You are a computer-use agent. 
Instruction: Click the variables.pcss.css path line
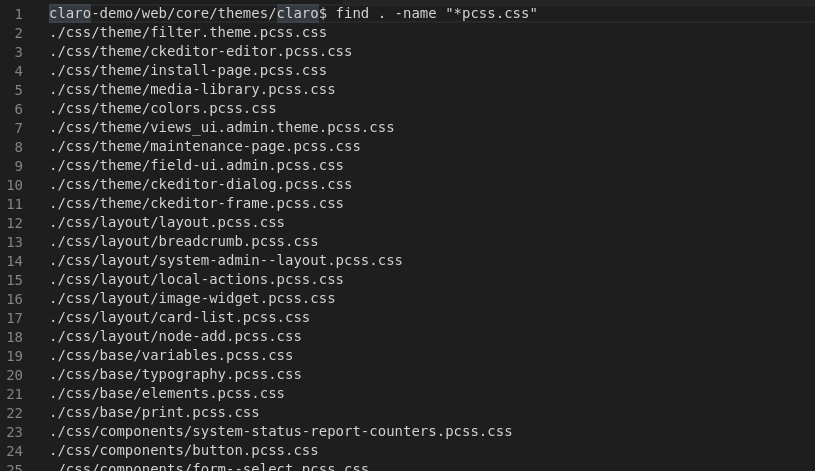click(x=171, y=355)
